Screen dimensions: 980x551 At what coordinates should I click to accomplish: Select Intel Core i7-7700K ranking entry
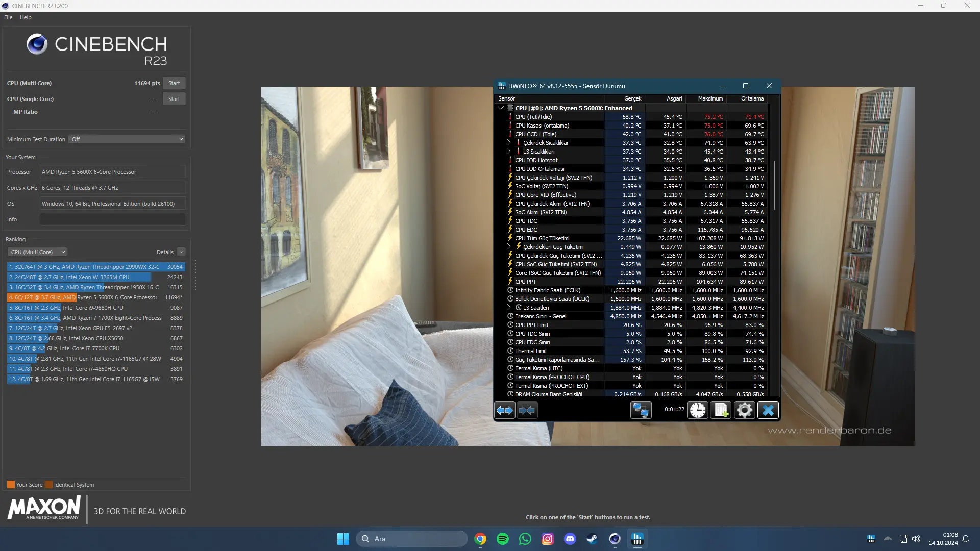(x=96, y=348)
